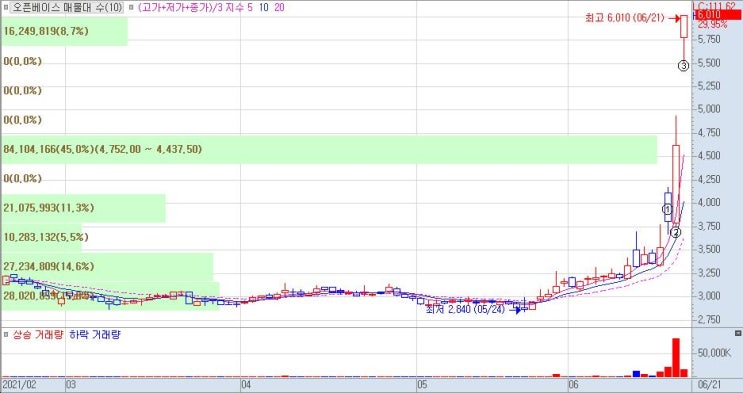The image size is (743, 393).
Task: Click the 4,500 price axis label
Action: pyautogui.click(x=709, y=155)
